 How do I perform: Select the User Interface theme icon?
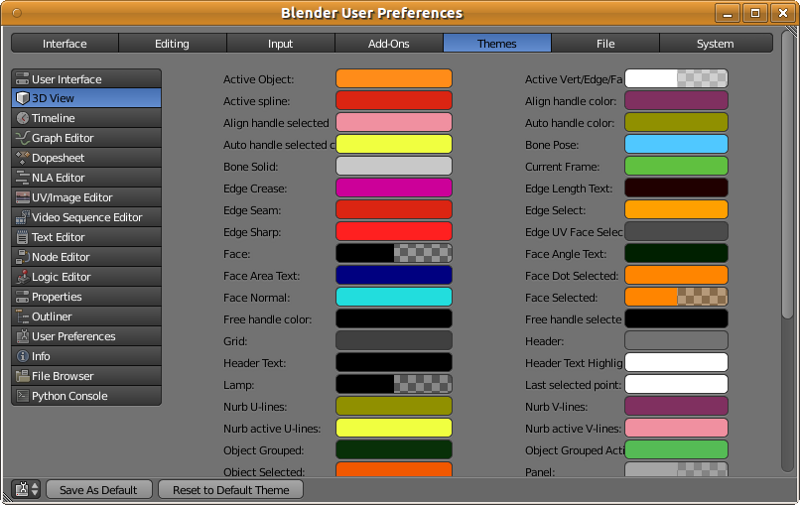tap(22, 79)
